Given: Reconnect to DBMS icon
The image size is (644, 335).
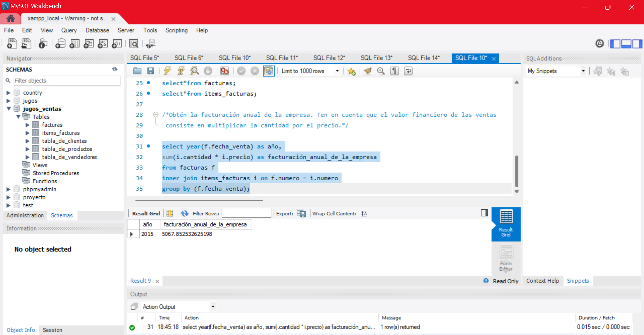Looking at the screenshot, I should (151, 44).
